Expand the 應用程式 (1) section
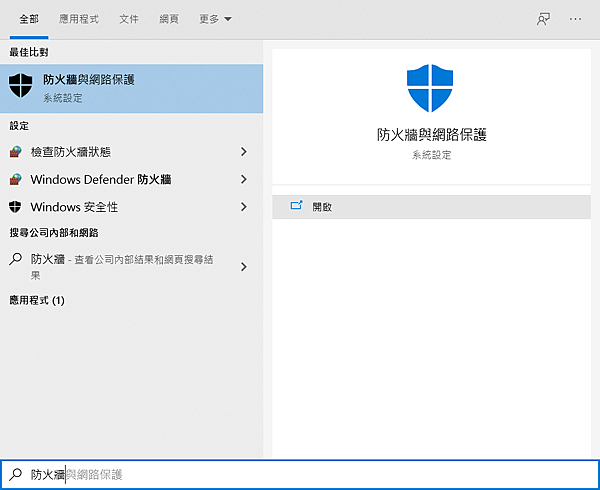600x490 pixels. click(37, 300)
